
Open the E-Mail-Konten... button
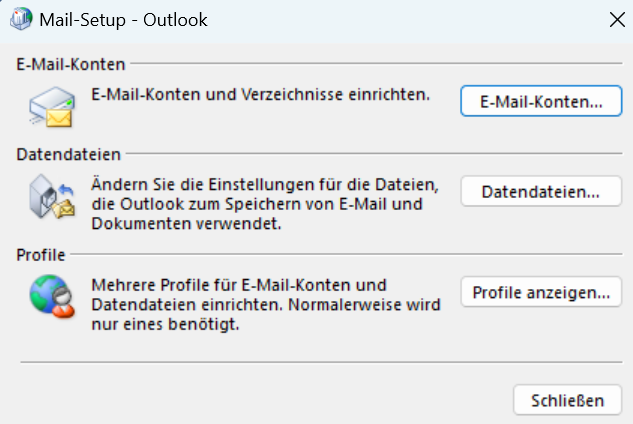[x=541, y=102]
